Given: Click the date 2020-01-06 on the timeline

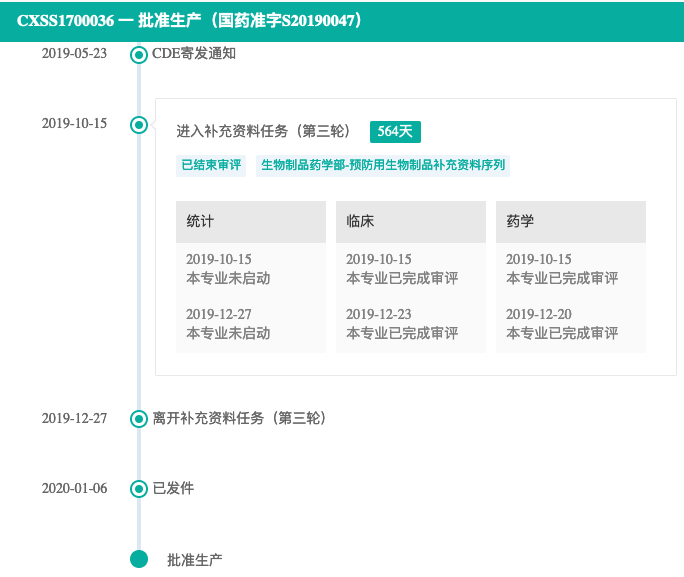Looking at the screenshot, I should pos(74,488).
